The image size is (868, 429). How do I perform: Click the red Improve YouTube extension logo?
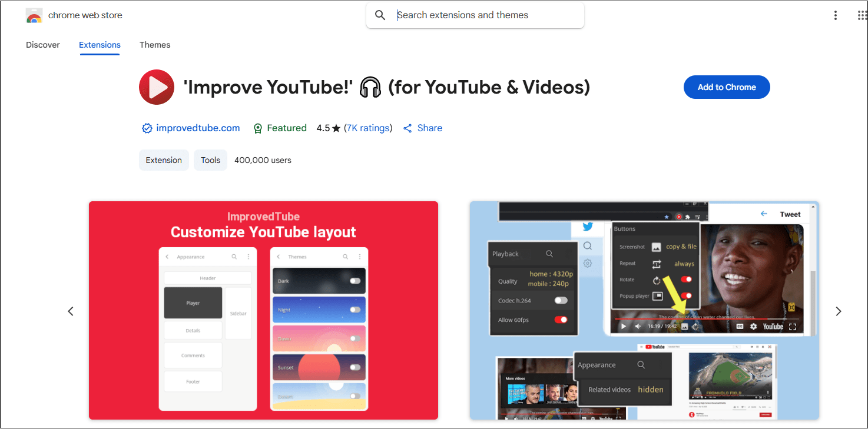pyautogui.click(x=157, y=87)
